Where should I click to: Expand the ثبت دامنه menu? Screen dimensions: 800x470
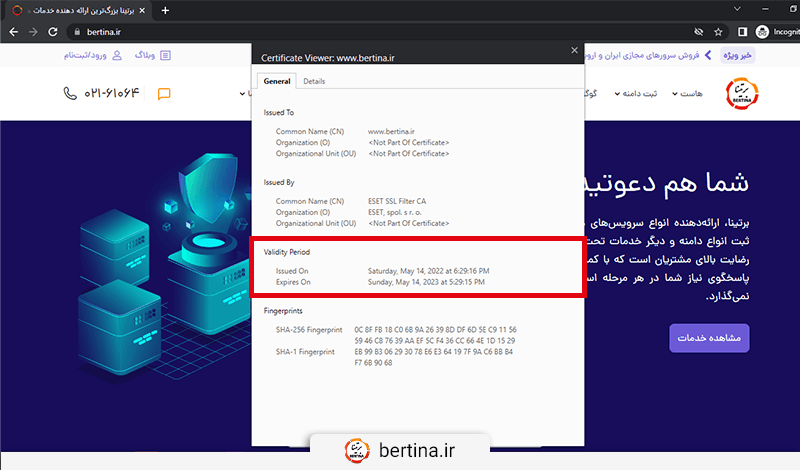[636, 93]
